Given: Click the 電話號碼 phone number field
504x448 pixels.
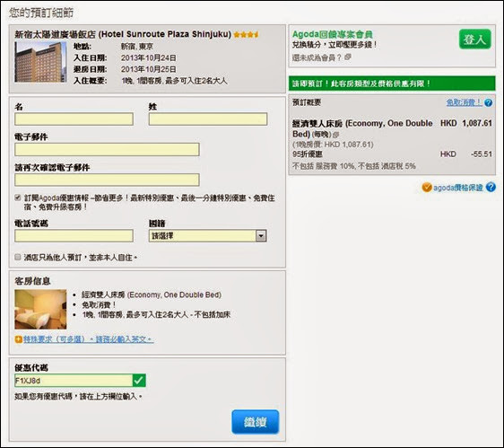Looking at the screenshot, I should coord(74,236).
